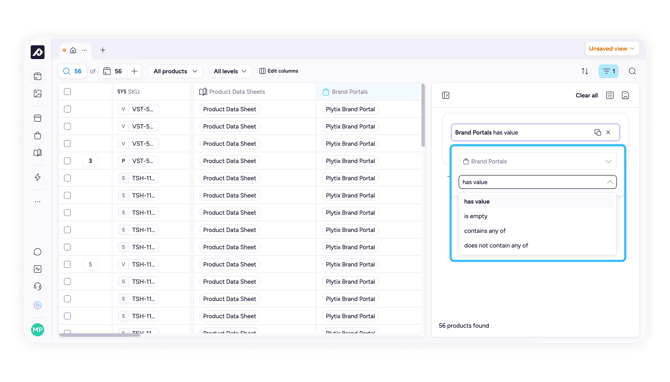Remove the Brand Portals has value filter
The width and height of the screenshot is (670, 382).
(608, 132)
